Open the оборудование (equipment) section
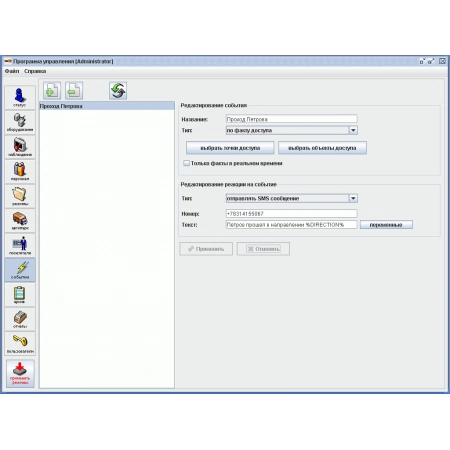Screen dimensions: 450x450 coord(20,122)
